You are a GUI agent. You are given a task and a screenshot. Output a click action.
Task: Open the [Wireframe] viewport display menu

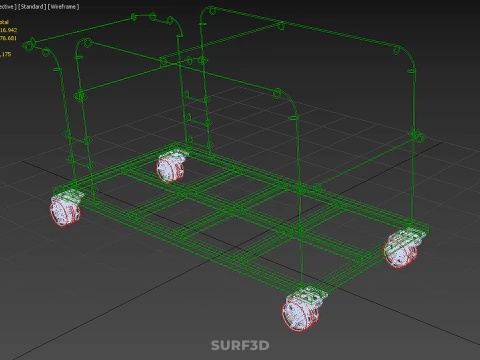pyautogui.click(x=63, y=7)
